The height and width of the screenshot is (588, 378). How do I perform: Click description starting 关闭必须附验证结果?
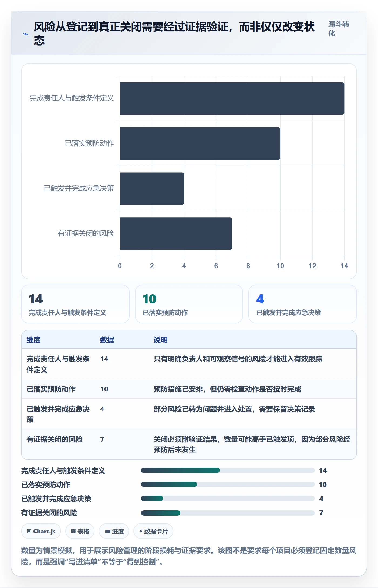pyautogui.click(x=252, y=444)
